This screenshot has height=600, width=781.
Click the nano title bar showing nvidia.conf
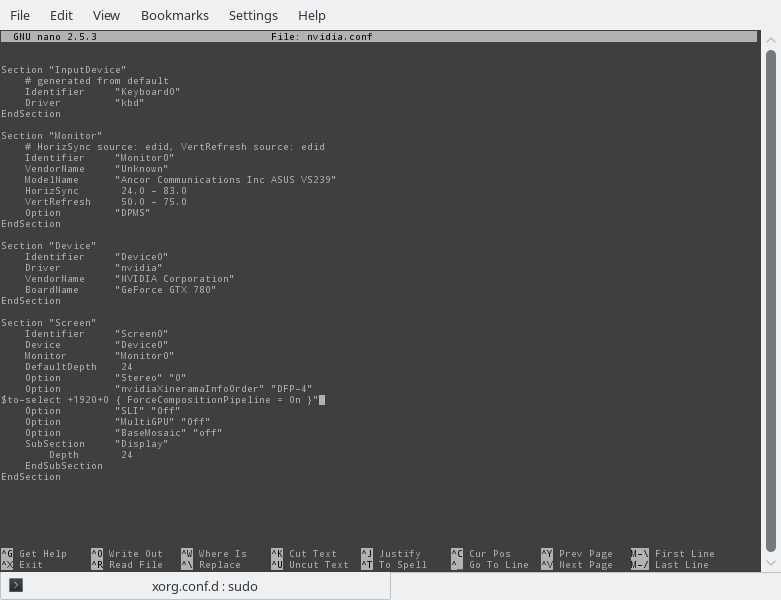(x=378, y=37)
